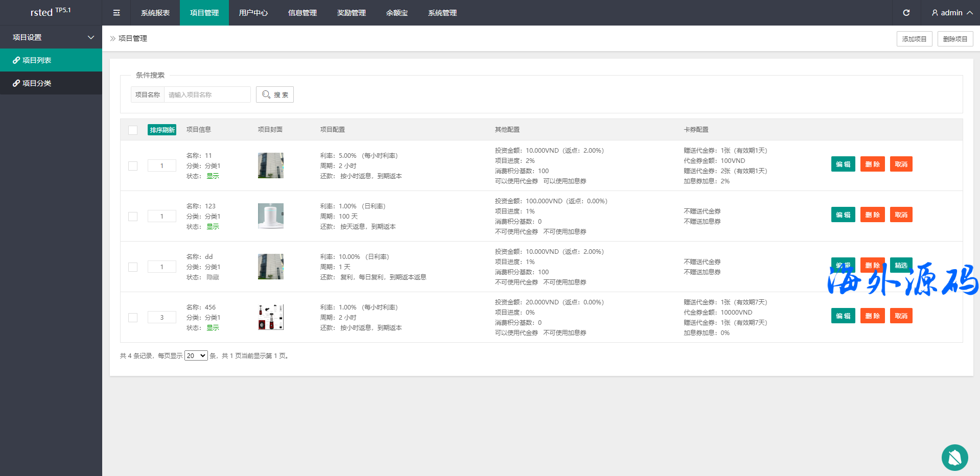Tick the select-all checkbox in table header

pyautogui.click(x=133, y=130)
